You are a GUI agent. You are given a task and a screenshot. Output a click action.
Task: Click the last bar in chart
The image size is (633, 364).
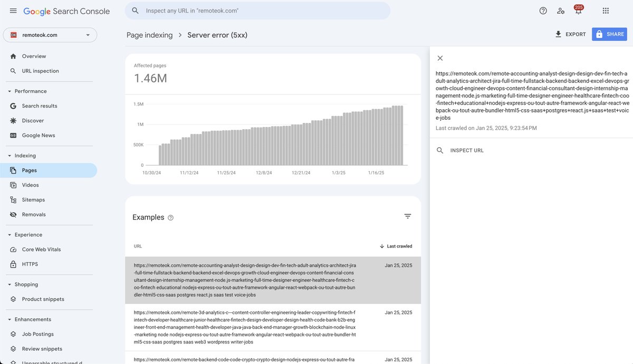coord(401,136)
